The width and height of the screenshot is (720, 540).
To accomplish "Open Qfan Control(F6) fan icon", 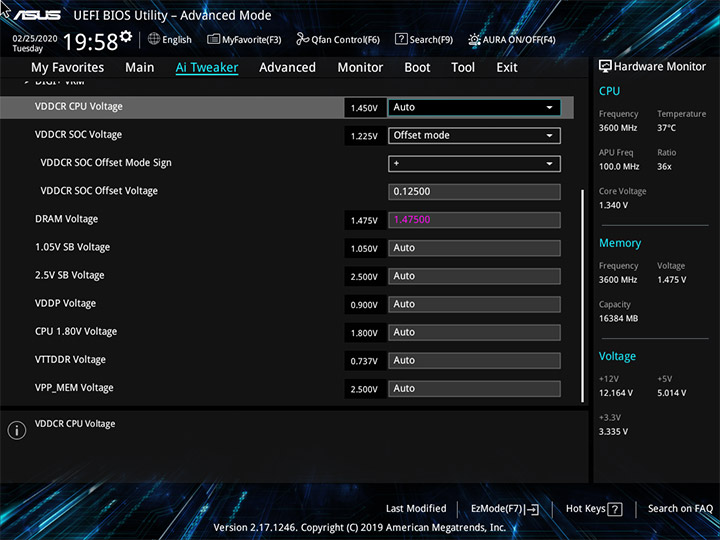I will point(303,39).
